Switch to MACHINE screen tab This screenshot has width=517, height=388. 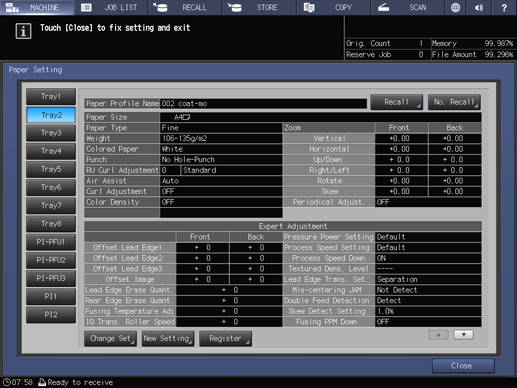pyautogui.click(x=37, y=7)
